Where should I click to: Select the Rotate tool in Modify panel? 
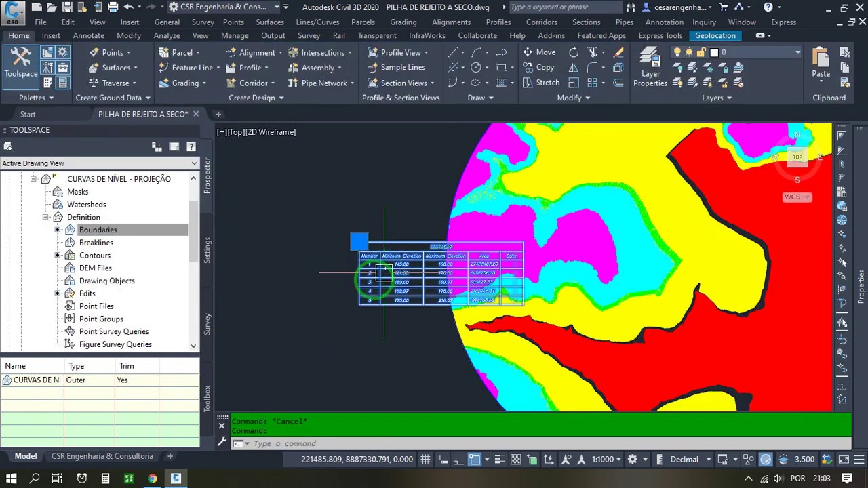pyautogui.click(x=574, y=52)
